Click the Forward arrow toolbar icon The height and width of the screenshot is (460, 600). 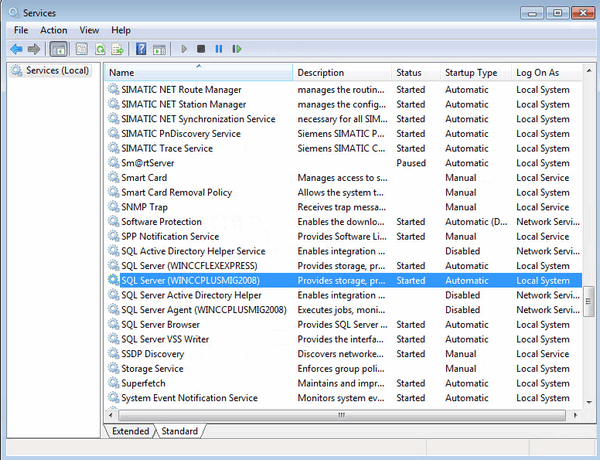click(x=34, y=49)
